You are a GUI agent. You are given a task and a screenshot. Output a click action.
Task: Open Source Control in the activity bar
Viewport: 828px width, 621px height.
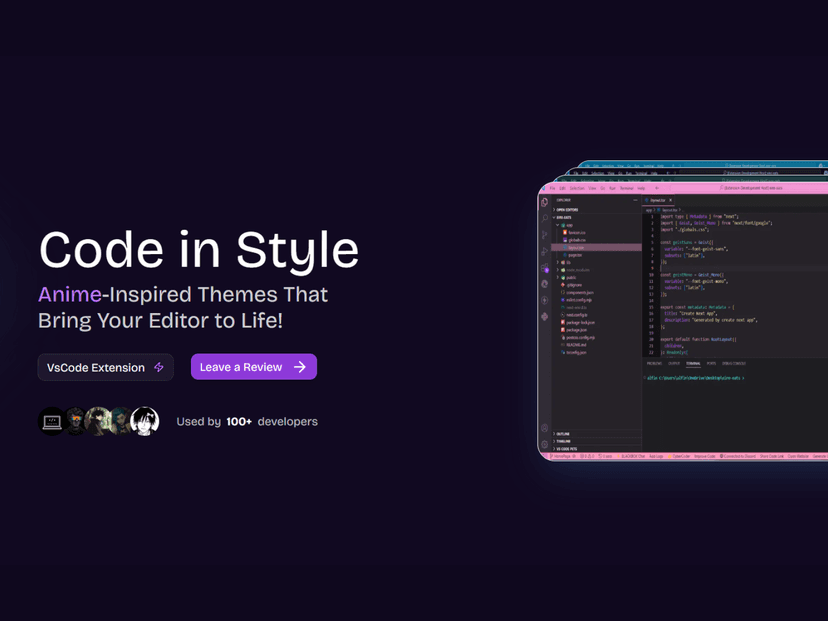click(x=545, y=235)
